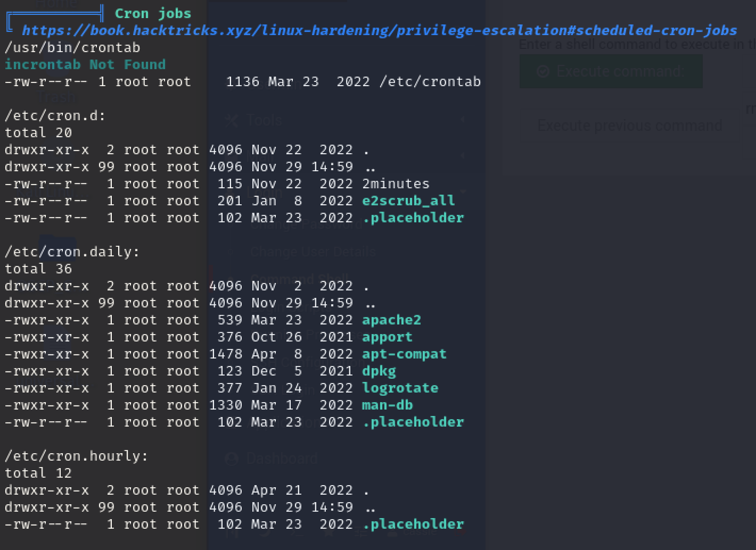Select Execute previous command label
The image size is (756, 550).
pos(629,126)
